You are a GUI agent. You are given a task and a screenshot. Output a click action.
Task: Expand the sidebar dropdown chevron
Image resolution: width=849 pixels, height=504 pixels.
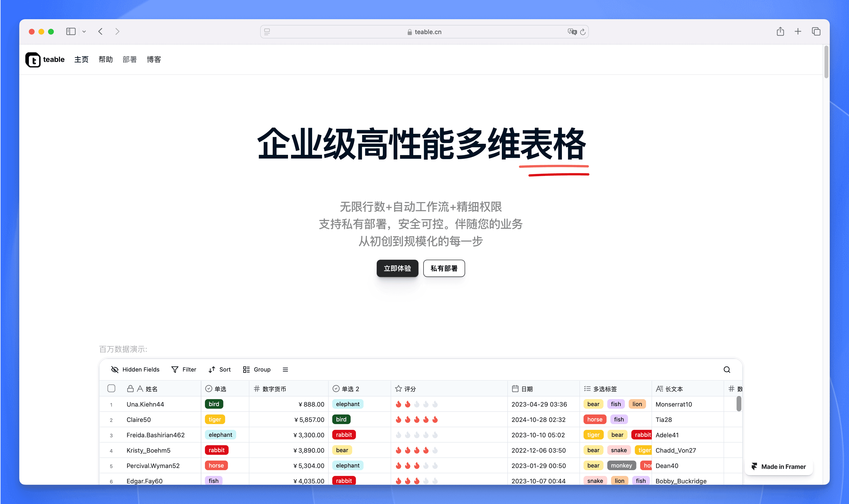pyautogui.click(x=84, y=32)
